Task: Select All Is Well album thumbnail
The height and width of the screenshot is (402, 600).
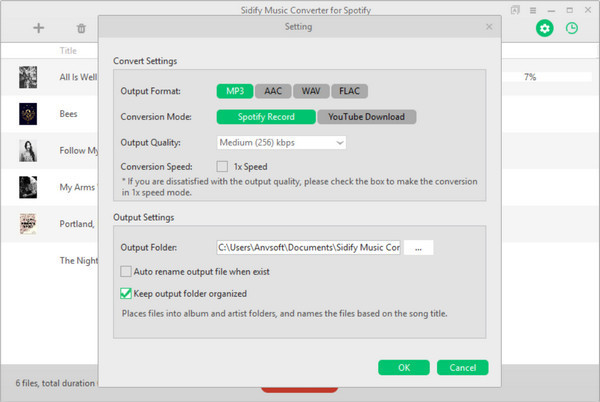Action: point(28,77)
